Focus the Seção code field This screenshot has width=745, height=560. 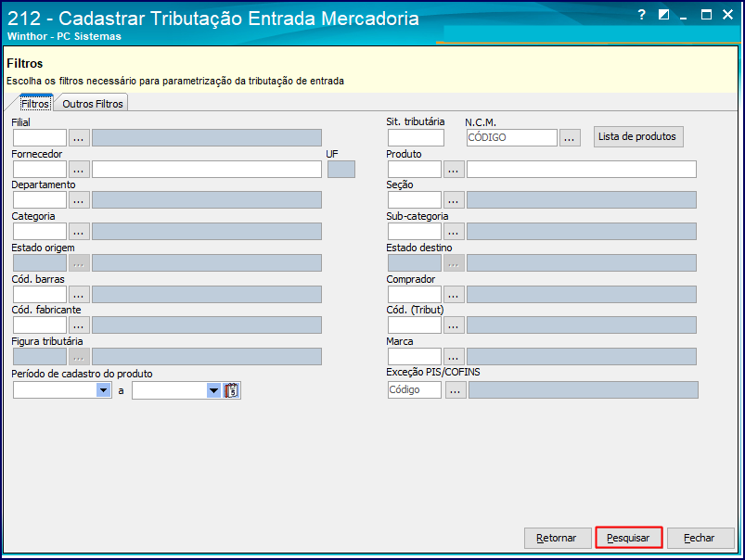415,200
